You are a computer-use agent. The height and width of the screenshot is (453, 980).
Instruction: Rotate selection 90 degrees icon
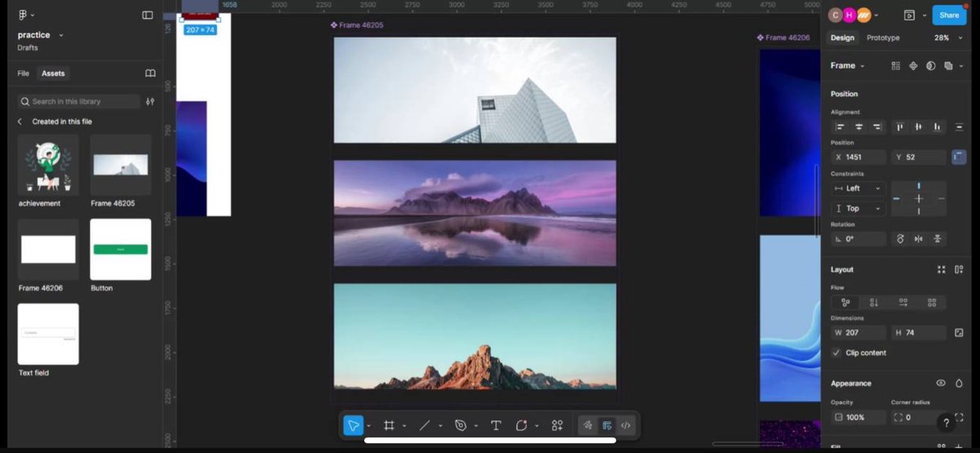coord(901,239)
